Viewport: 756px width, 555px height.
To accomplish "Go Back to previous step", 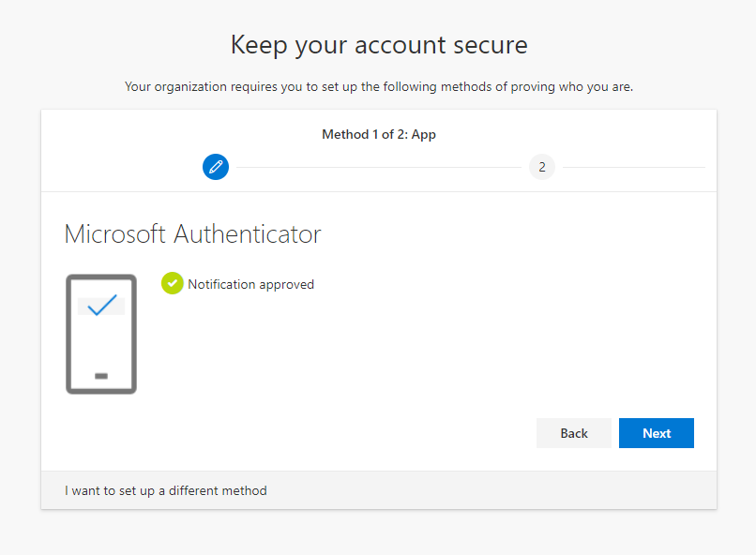I will 574,433.
